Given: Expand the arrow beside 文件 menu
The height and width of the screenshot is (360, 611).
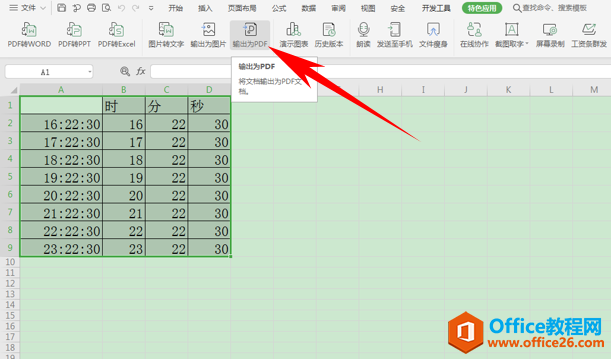Looking at the screenshot, I should [43, 8].
